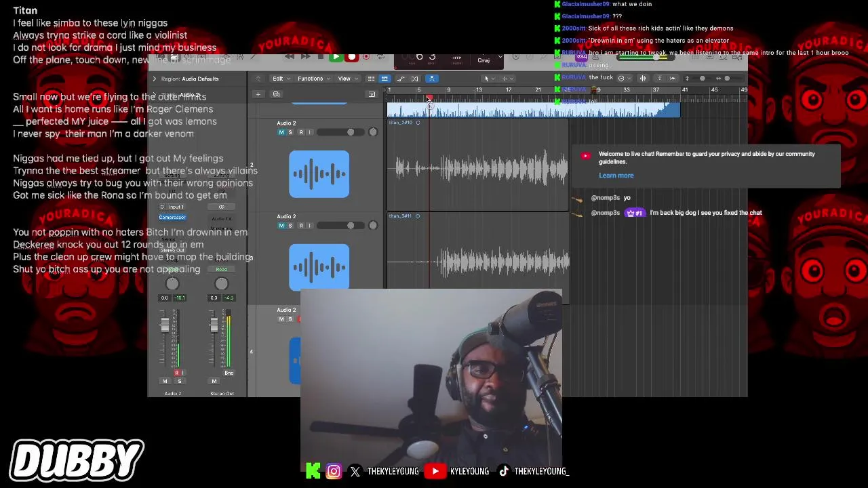The width and height of the screenshot is (868, 488).
Task: Click the pan knob on titan_2#11 track
Action: 373,226
